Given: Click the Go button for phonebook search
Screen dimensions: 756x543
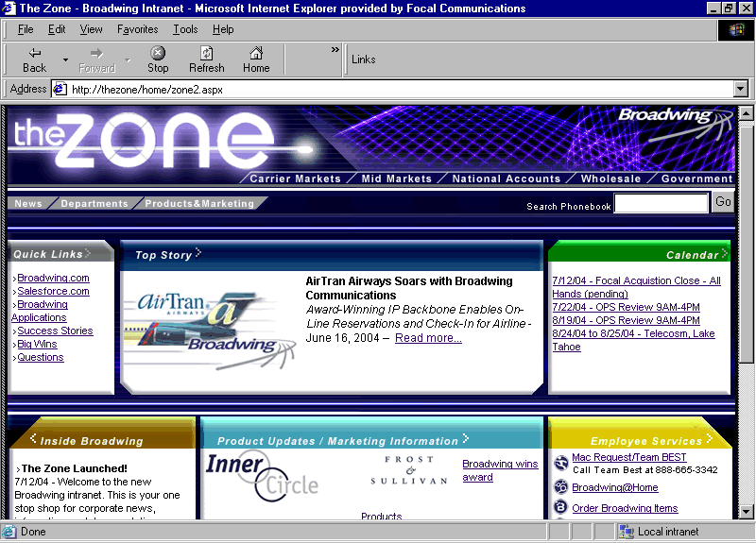Looking at the screenshot, I should click(723, 202).
